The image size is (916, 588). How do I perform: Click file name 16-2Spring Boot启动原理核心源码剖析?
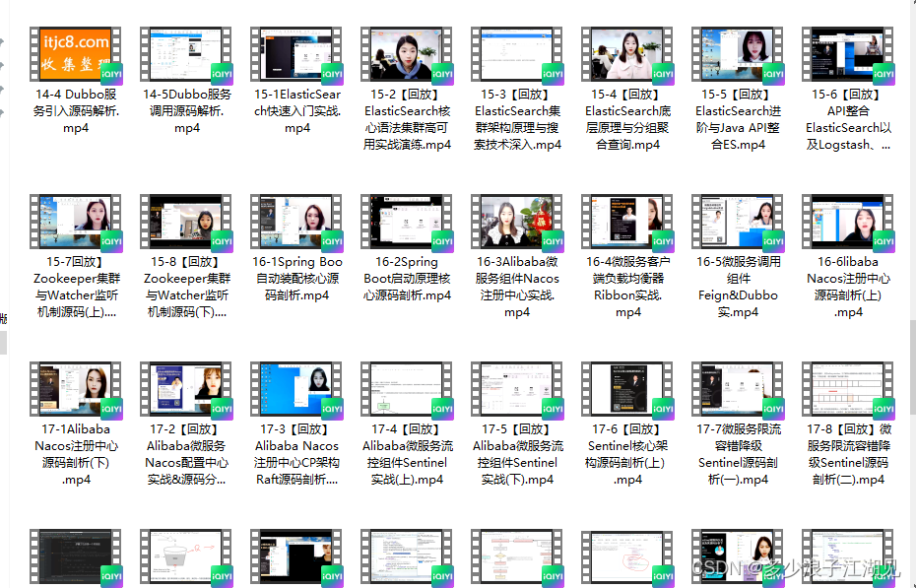pos(407,279)
